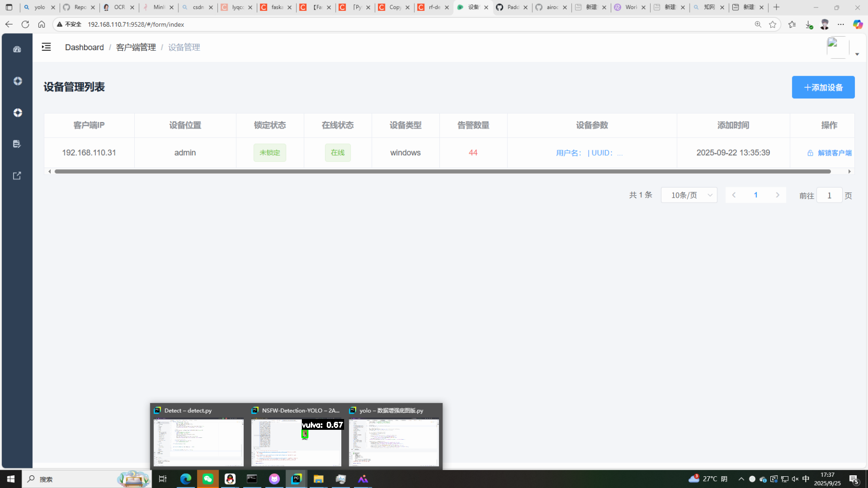Click the 前往 page number input
This screenshot has width=868, height=488.
click(829, 195)
